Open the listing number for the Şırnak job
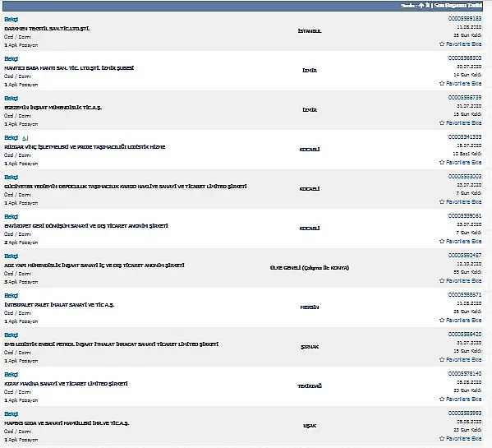 (x=465, y=335)
